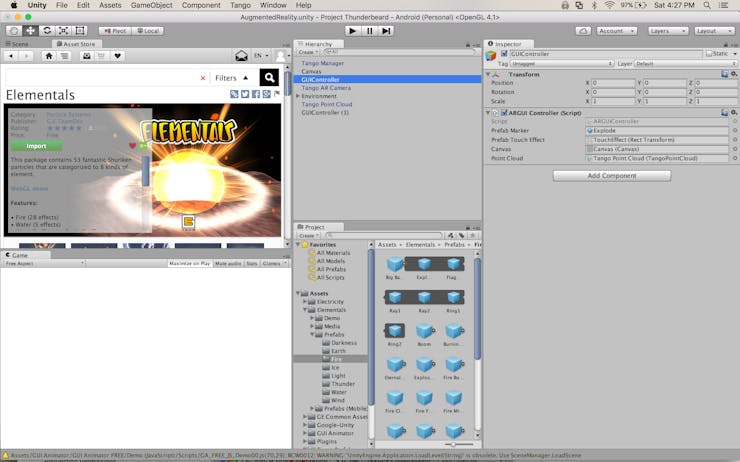The height and width of the screenshot is (462, 740).
Task: Filter Project search by label
Action: (462, 235)
